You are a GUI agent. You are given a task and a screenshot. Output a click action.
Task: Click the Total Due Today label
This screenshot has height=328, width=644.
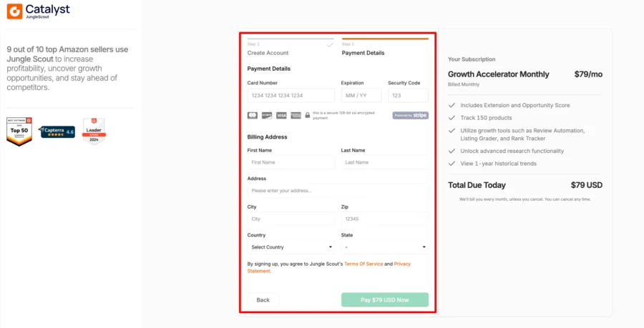coord(477,185)
